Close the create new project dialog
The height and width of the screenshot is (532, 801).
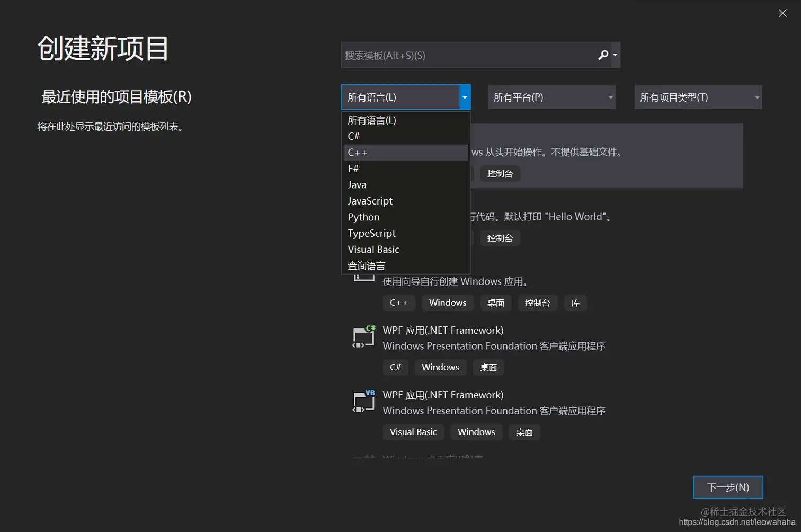(x=782, y=13)
